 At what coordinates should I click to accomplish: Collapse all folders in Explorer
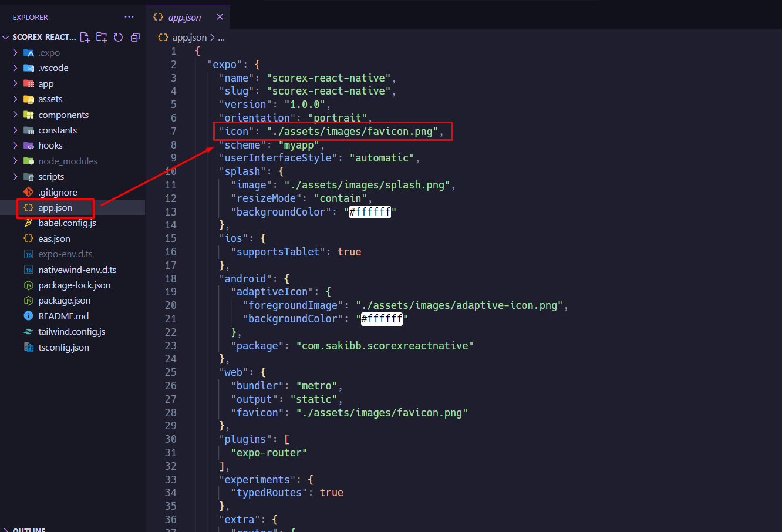click(134, 37)
